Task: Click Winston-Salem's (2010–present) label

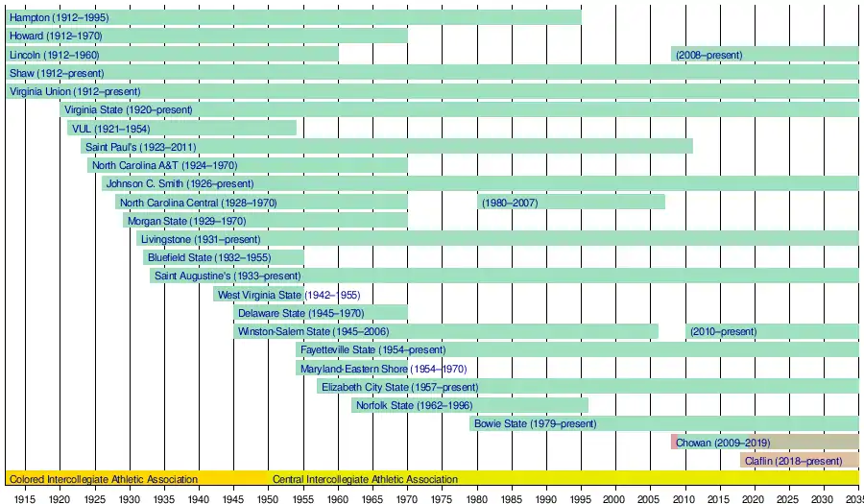Action: pos(724,331)
